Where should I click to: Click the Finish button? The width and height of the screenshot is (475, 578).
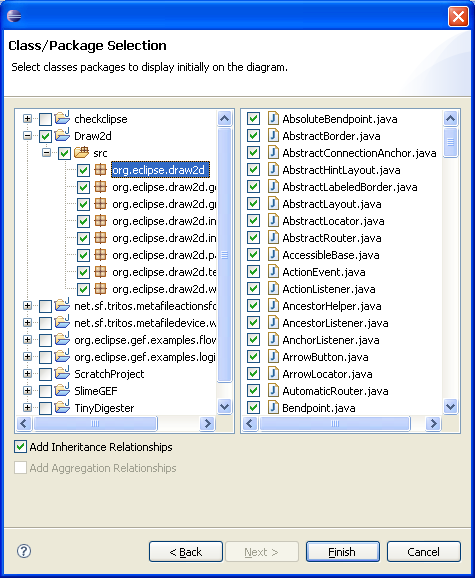click(x=343, y=551)
